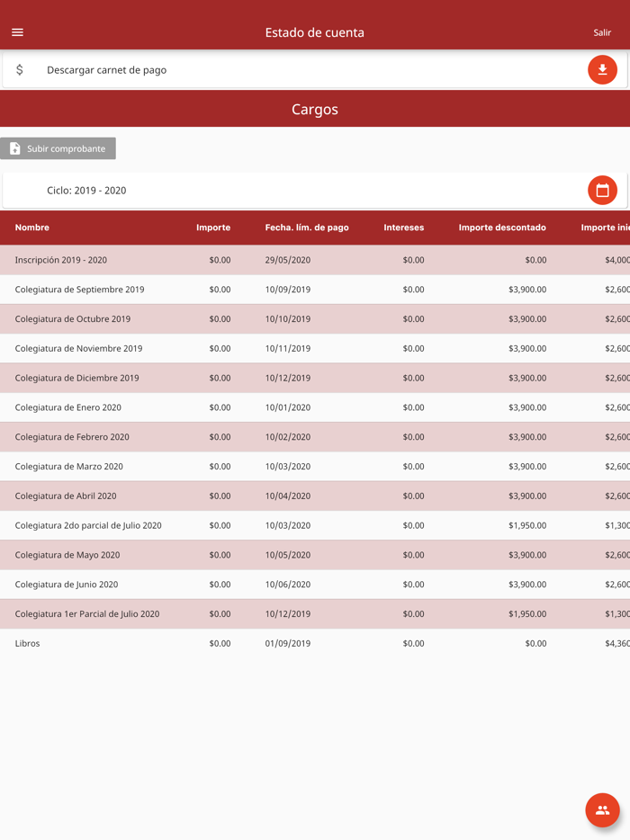Click the 29/05/2020 due date

tap(288, 260)
